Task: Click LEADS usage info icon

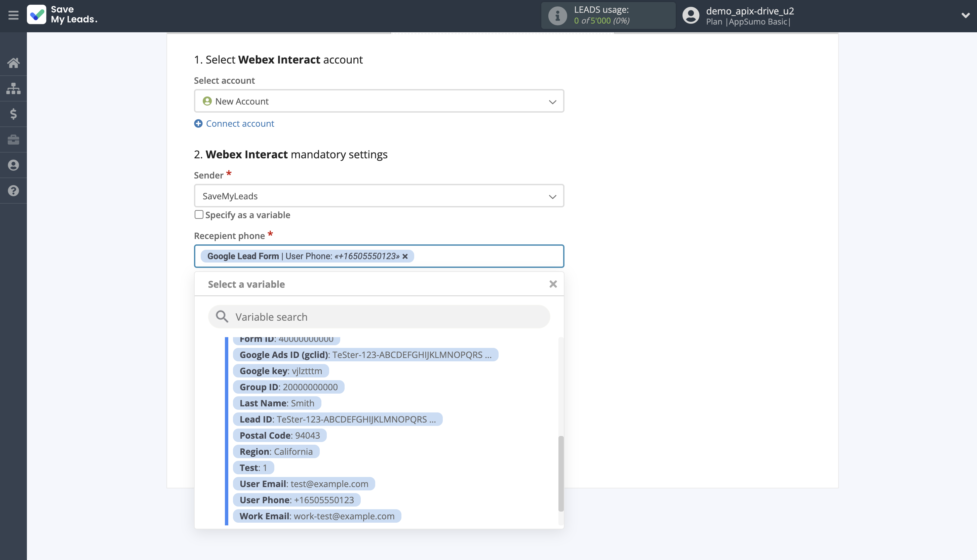Action: click(x=557, y=16)
